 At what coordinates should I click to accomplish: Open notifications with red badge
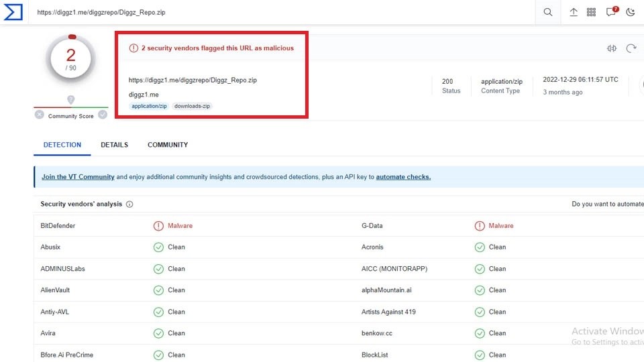coord(612,11)
